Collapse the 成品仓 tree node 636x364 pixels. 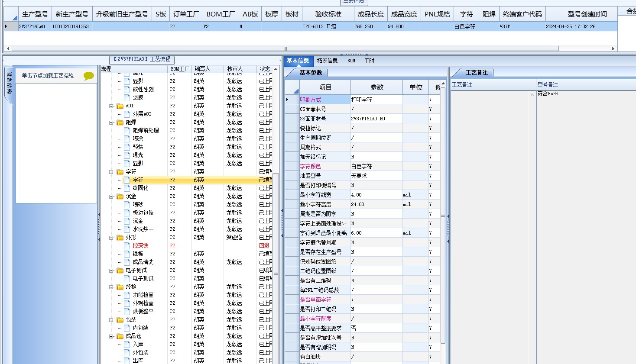(112, 336)
